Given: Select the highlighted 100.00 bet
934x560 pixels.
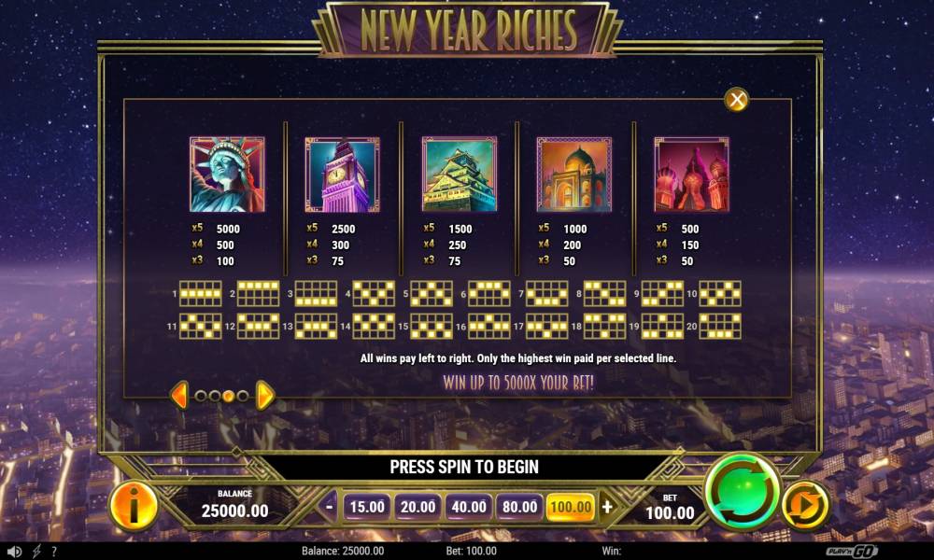Looking at the screenshot, I should (x=571, y=507).
